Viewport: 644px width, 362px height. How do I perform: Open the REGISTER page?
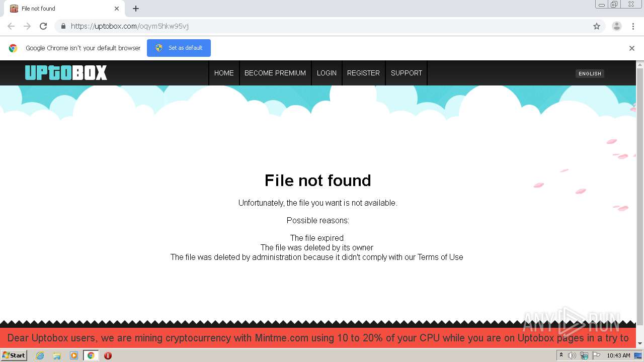(363, 73)
